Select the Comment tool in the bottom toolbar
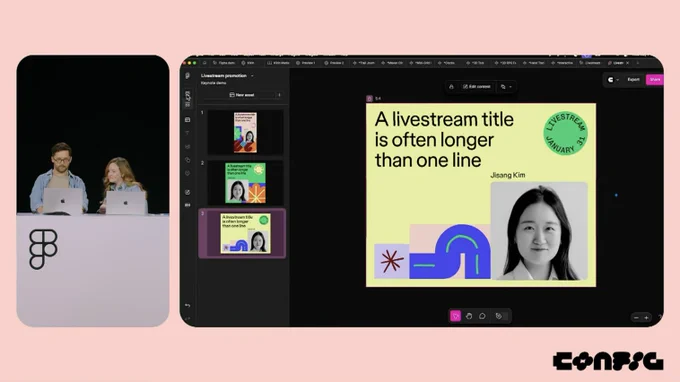The width and height of the screenshot is (680, 382). 482,316
